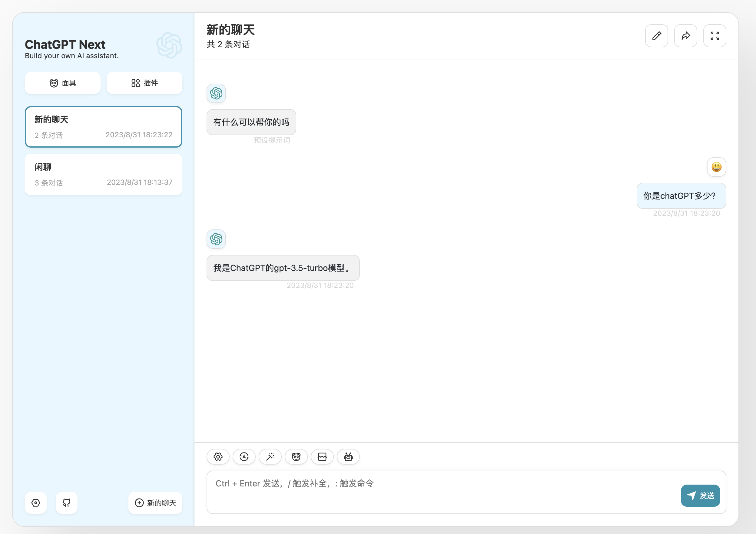Start a new chat with 新的聊天 button

pyautogui.click(x=155, y=503)
